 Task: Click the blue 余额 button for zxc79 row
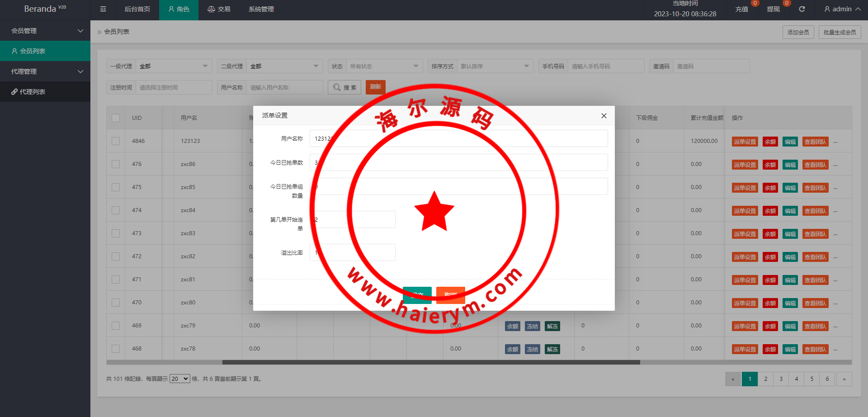point(513,326)
